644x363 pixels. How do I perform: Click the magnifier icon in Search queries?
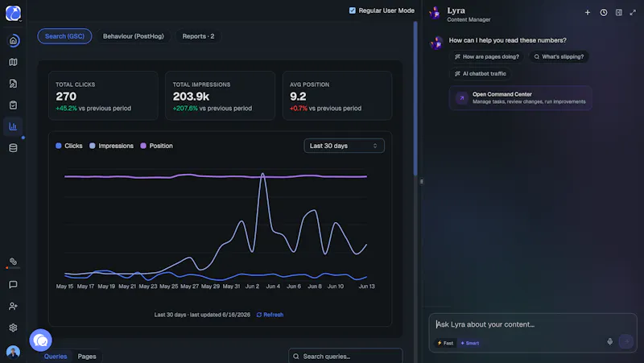pyautogui.click(x=296, y=357)
